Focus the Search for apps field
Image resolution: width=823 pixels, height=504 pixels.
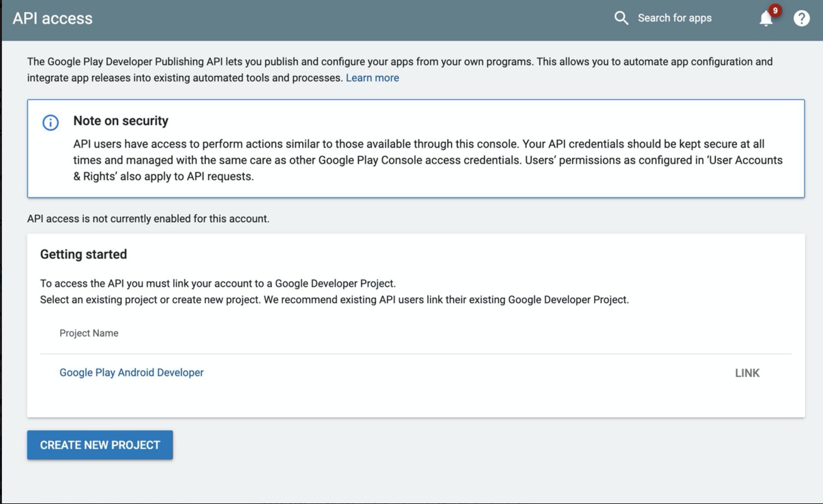point(675,18)
